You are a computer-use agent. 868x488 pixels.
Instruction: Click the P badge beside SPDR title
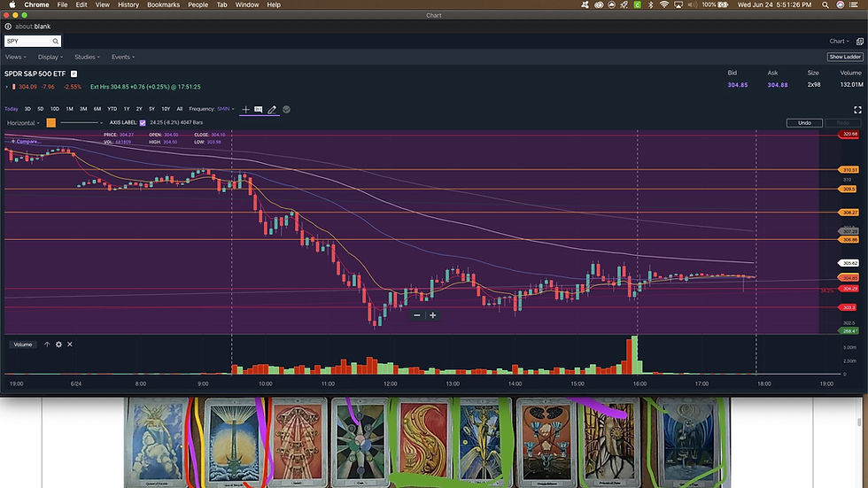click(74, 74)
